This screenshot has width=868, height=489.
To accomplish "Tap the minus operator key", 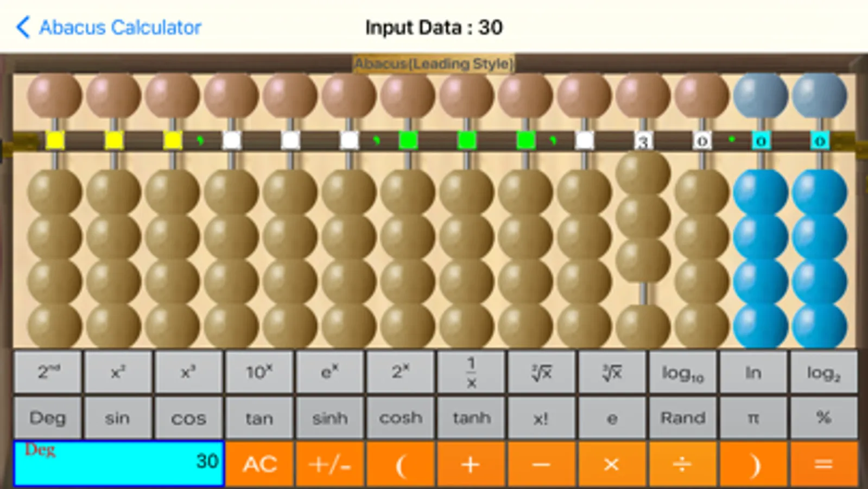I will tap(542, 464).
